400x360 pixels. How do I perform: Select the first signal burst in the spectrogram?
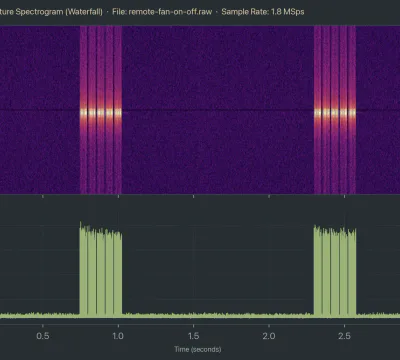coord(101,110)
